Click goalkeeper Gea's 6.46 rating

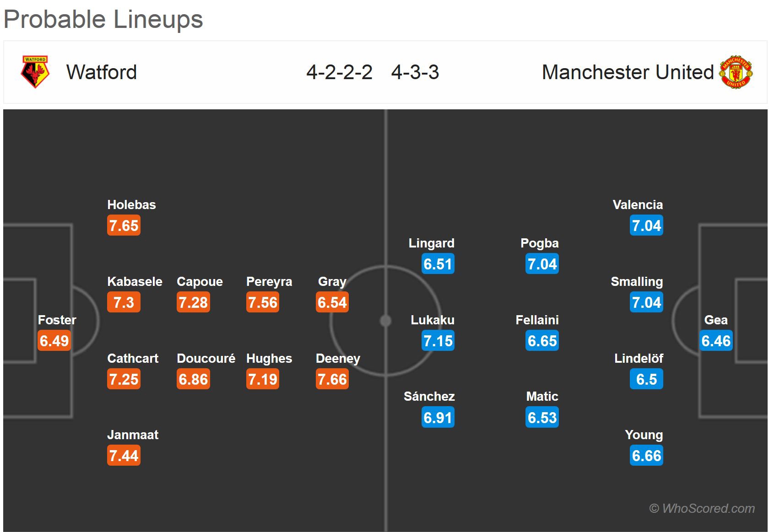point(716,341)
